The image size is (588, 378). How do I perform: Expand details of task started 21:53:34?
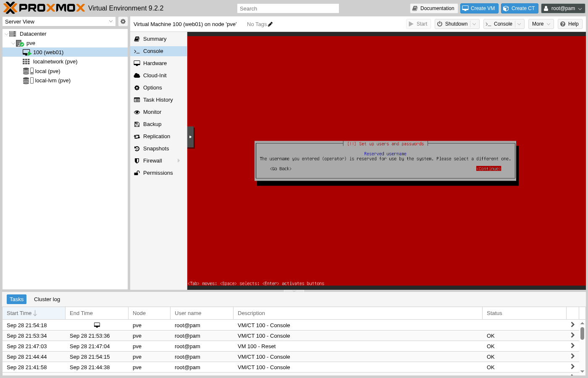tap(572, 335)
